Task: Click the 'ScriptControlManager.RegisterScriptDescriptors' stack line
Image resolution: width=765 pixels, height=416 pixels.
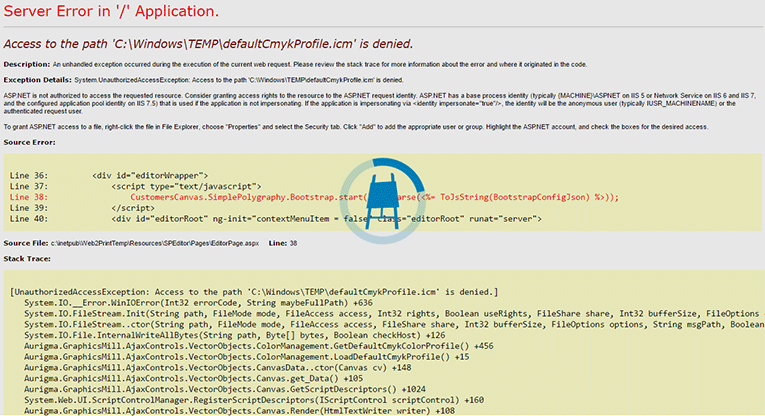Action: (254, 399)
